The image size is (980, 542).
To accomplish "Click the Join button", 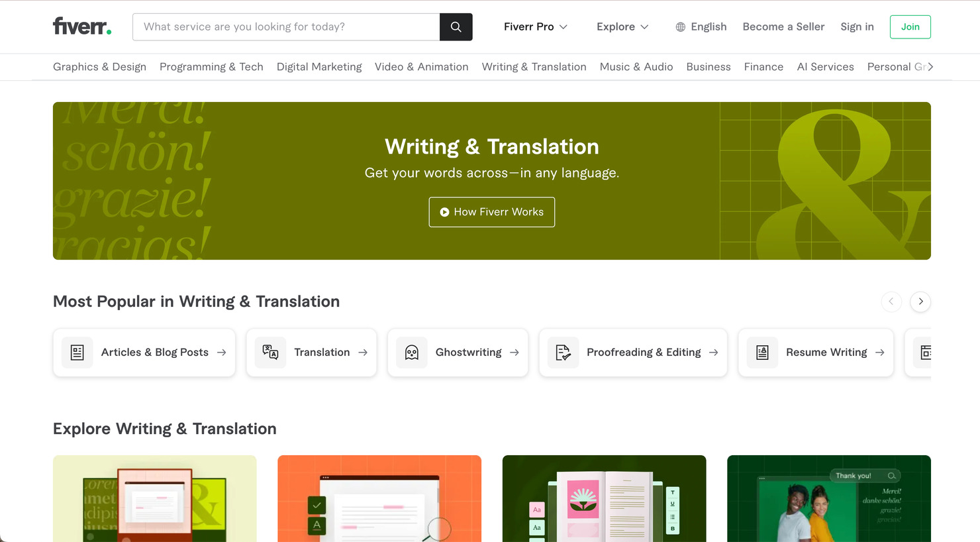I will (910, 27).
